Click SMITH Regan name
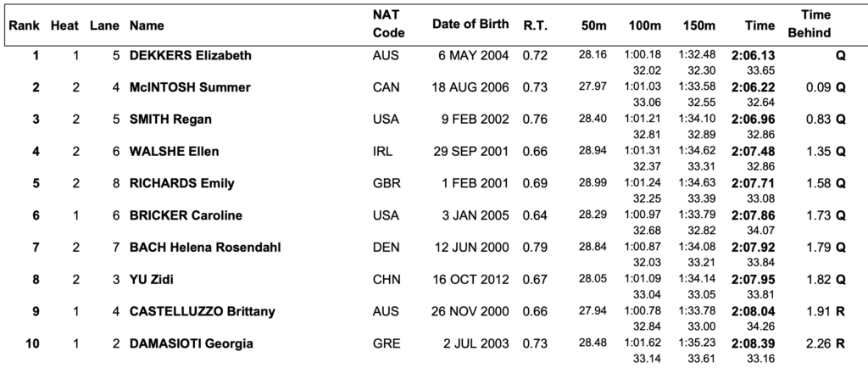Screen dimensions: 868x368 click(x=170, y=120)
